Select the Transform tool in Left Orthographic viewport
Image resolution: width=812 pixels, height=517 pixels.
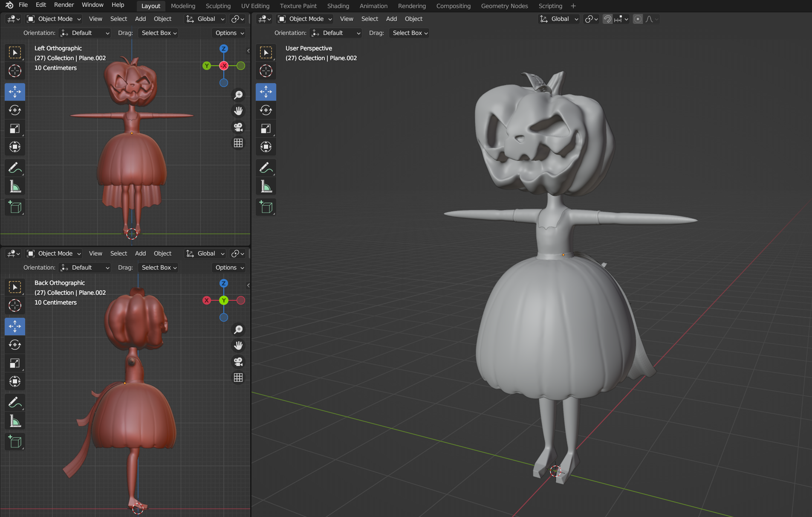tap(15, 147)
